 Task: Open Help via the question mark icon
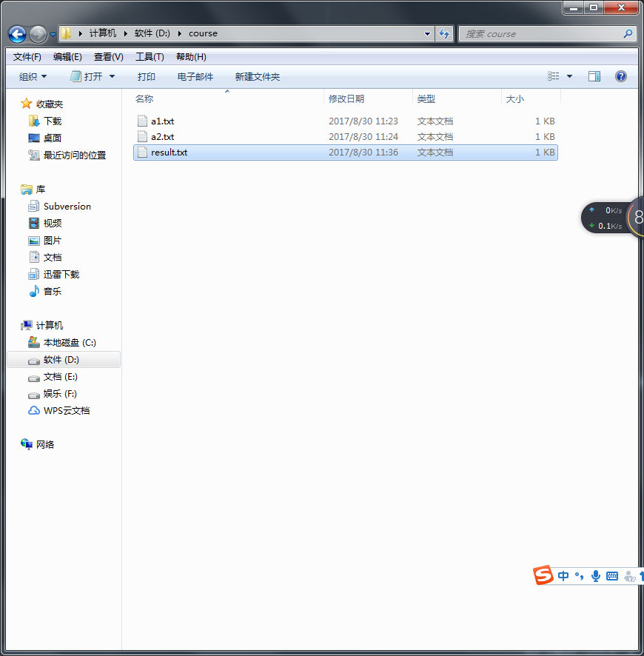point(620,76)
